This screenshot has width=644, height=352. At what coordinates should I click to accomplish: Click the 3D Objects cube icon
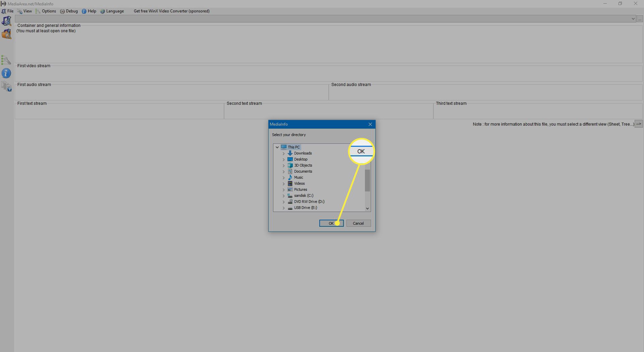pos(290,165)
